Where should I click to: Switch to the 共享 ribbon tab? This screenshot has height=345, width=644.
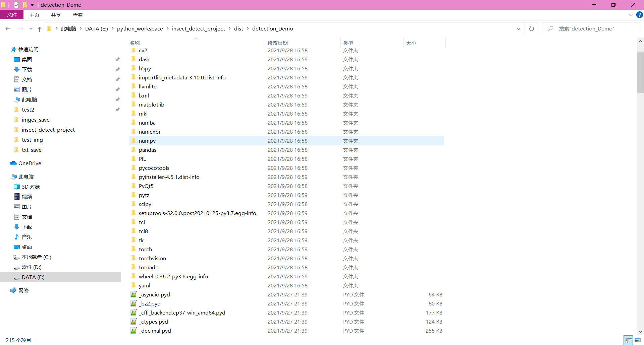56,15
